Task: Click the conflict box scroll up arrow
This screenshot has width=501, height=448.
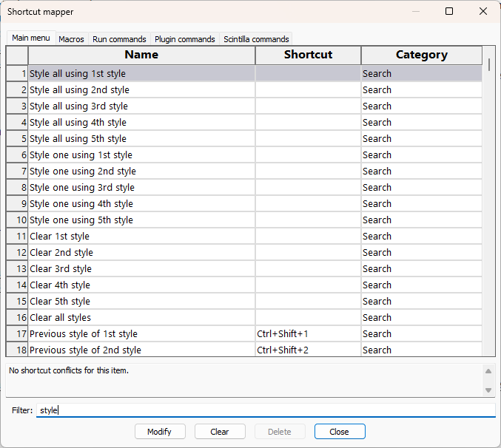Action: click(x=488, y=371)
